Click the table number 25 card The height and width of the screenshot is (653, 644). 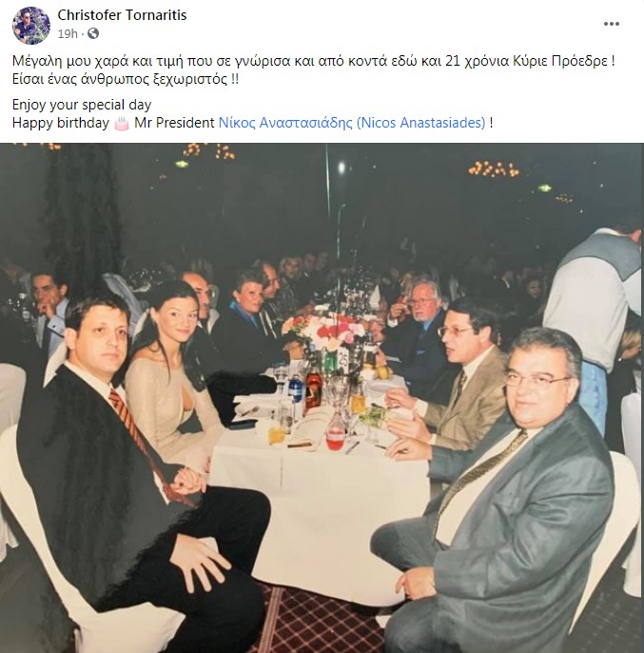(343, 357)
